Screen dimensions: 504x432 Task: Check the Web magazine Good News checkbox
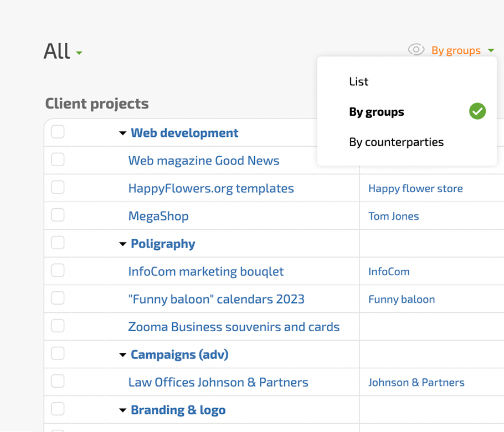(x=58, y=160)
